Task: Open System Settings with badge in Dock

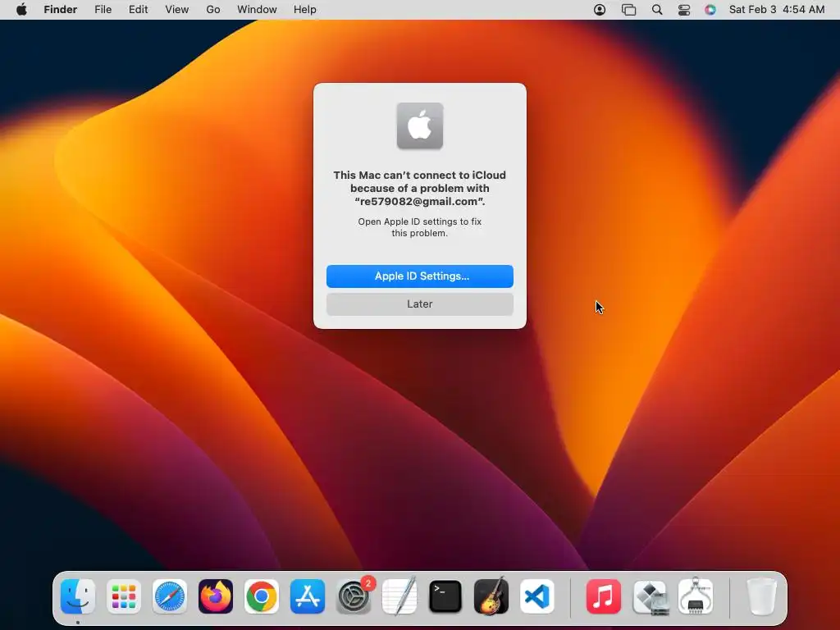Action: (x=354, y=596)
